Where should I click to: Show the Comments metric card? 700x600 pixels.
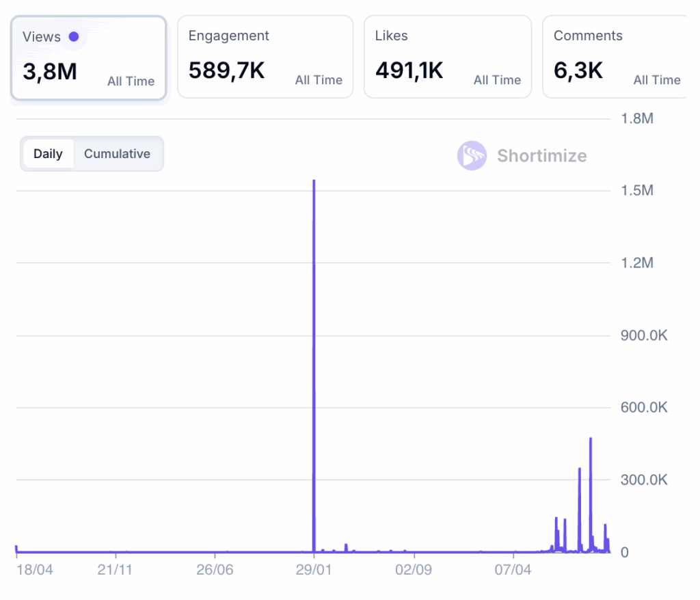(614, 57)
